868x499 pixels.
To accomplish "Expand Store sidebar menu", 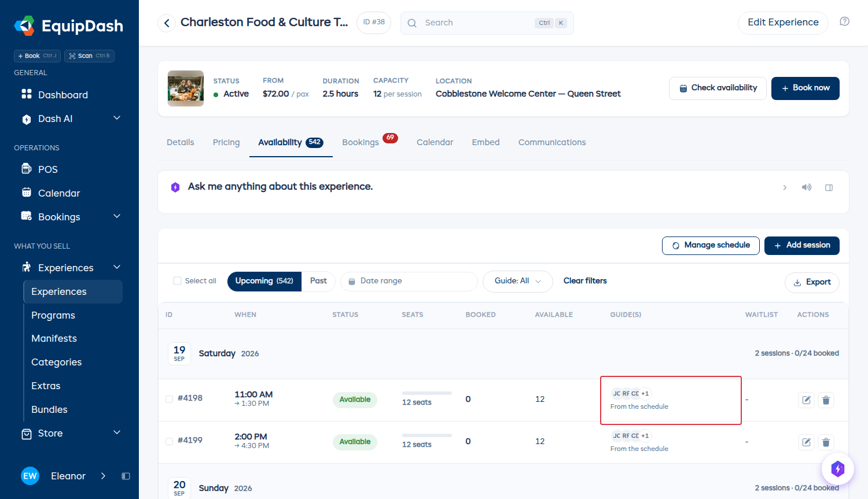I will 117,433.
